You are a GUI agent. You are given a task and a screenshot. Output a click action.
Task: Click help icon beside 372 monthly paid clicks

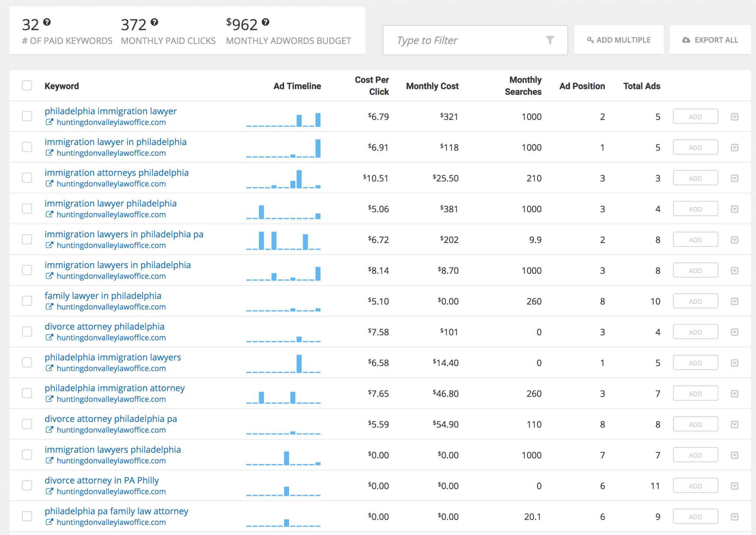click(x=154, y=22)
